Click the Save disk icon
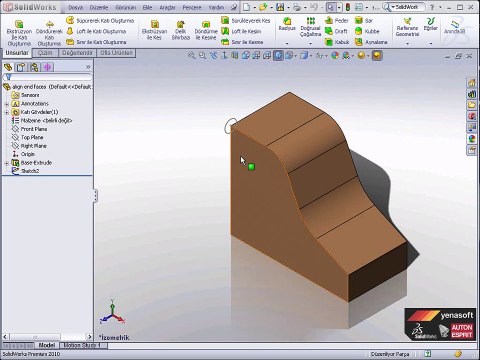Image resolution: width=480 pixels, height=360 pixels. (280, 7)
